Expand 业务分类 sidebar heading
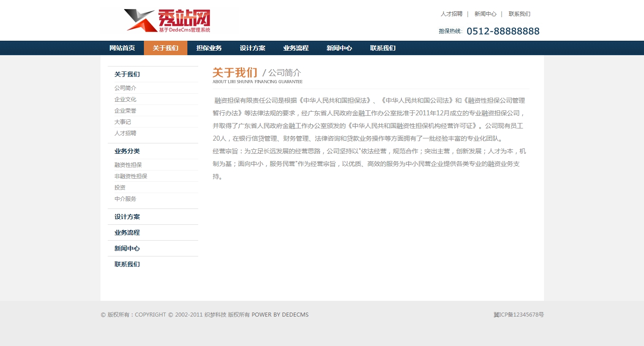This screenshot has height=346, width=644. [x=127, y=151]
